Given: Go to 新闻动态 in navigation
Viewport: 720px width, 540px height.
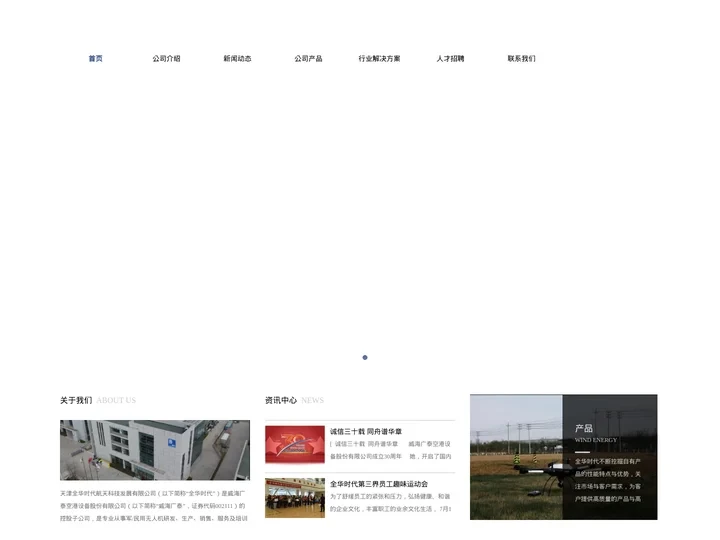Looking at the screenshot, I should [237, 58].
